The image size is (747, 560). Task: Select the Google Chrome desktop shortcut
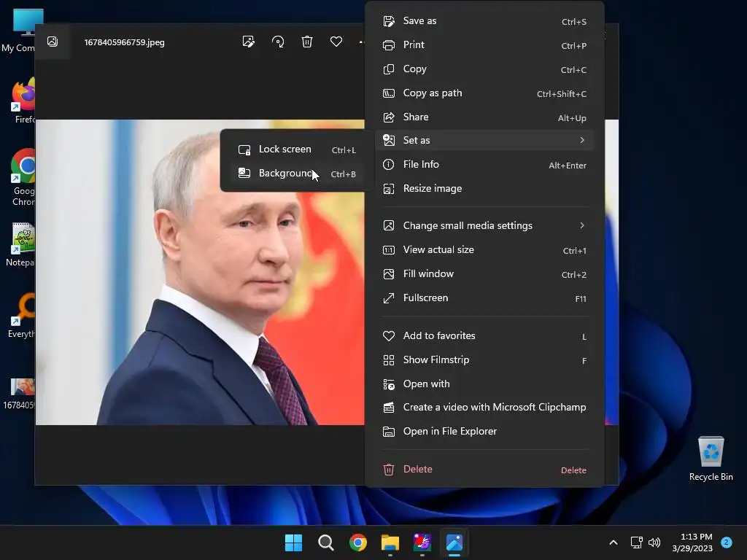[23, 178]
